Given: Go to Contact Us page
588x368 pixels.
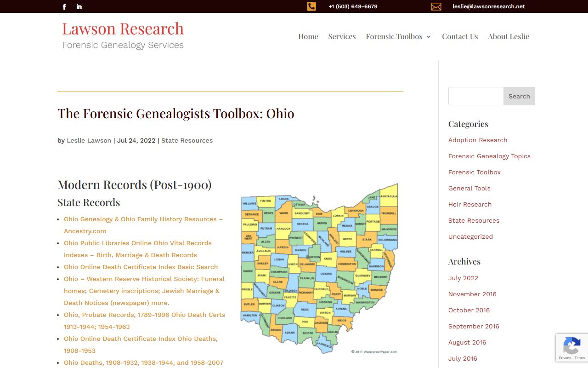Looking at the screenshot, I should click(460, 36).
